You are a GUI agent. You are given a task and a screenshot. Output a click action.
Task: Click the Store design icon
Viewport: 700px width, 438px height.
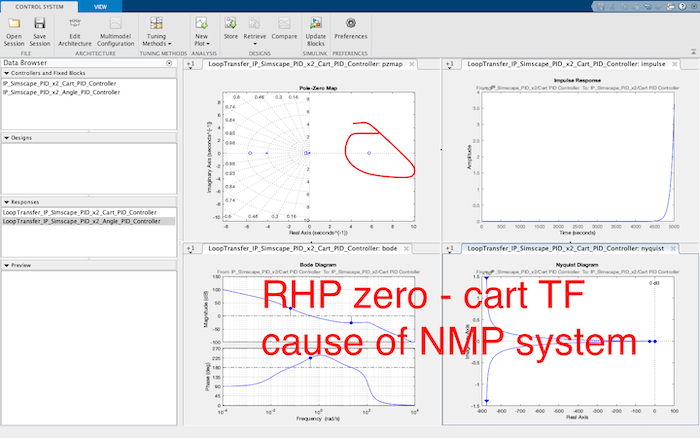click(x=230, y=23)
